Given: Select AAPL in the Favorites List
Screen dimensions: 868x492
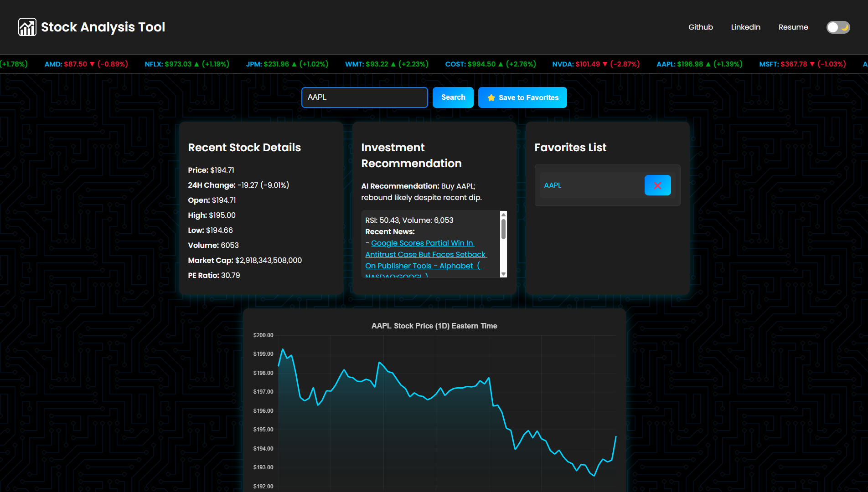Looking at the screenshot, I should pos(553,185).
